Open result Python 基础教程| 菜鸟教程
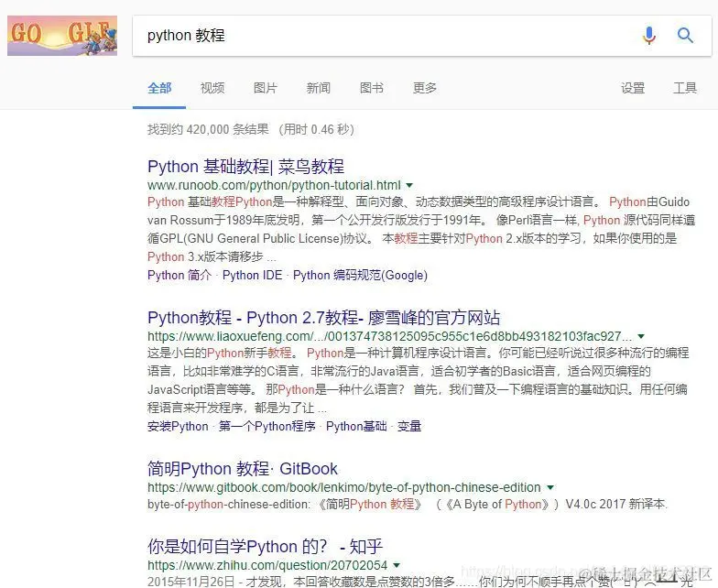 (x=245, y=167)
